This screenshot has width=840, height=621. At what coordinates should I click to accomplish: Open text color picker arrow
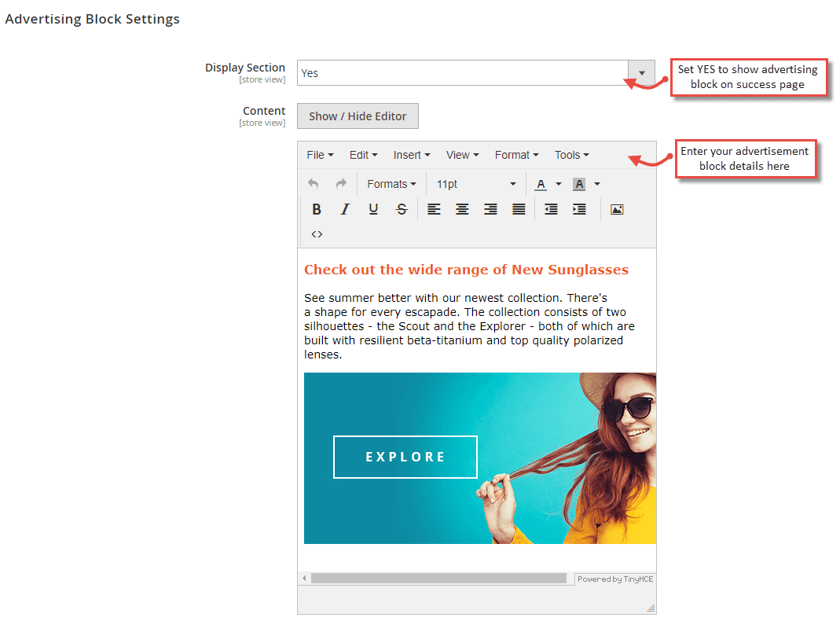559,184
